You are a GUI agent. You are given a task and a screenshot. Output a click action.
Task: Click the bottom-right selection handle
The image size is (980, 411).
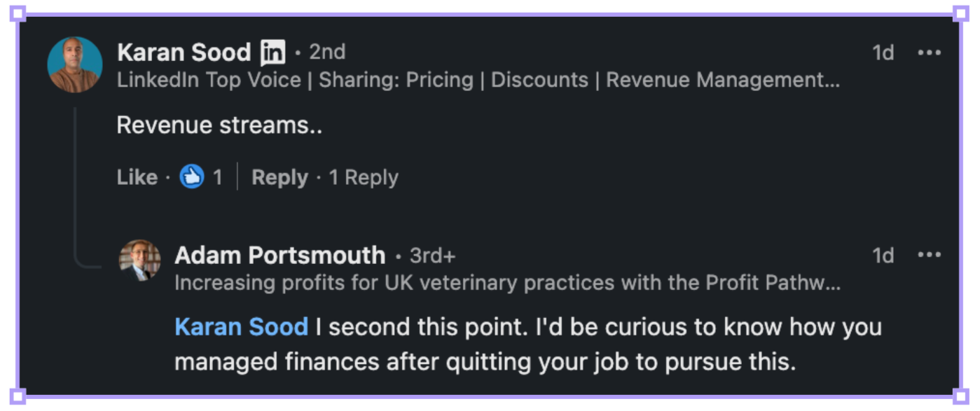pyautogui.click(x=960, y=396)
